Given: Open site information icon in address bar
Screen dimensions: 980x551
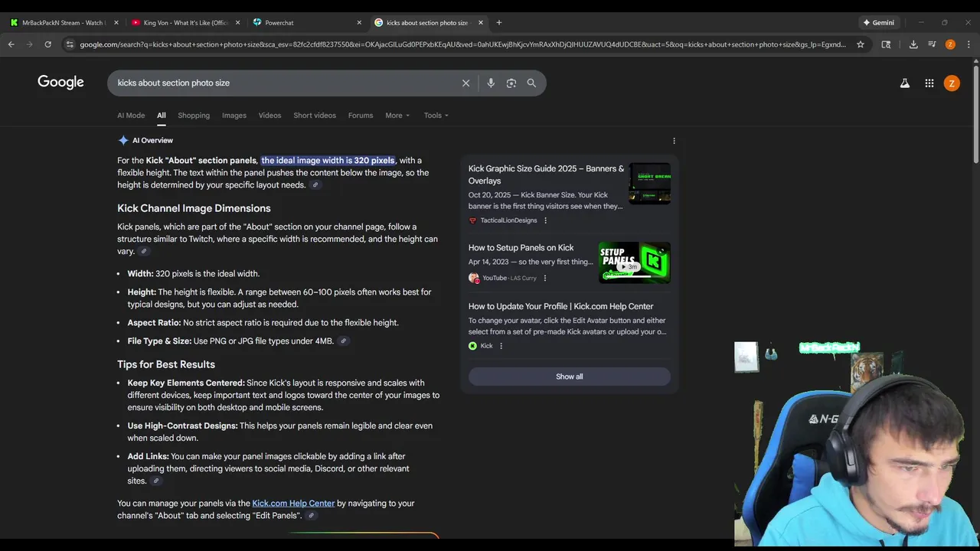Looking at the screenshot, I should [70, 44].
